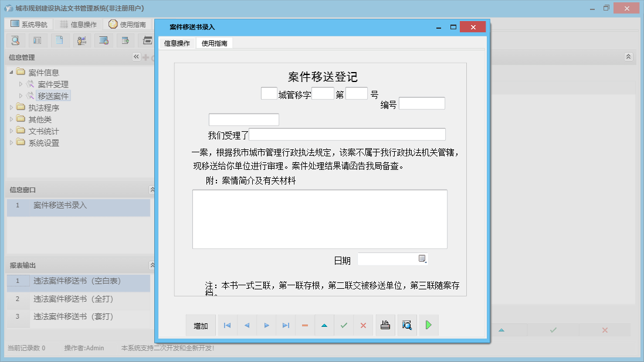Go to the next record with the arrow

(266, 325)
